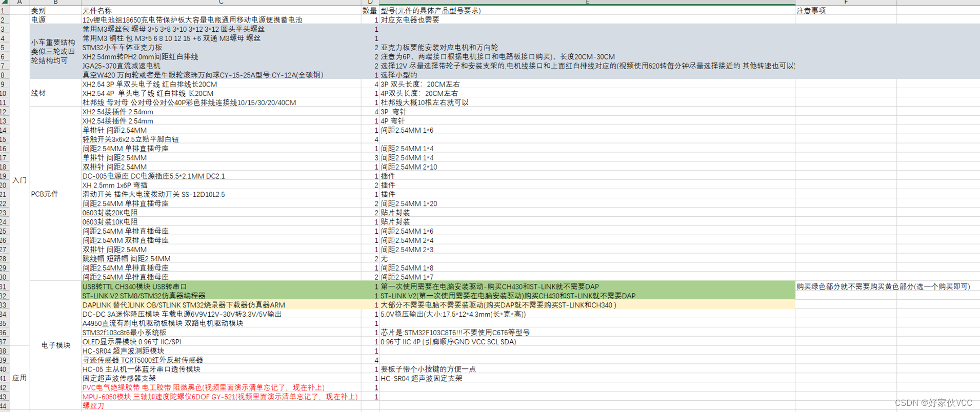Viewport: 980px width, 412px height.
Task: Click the 选择小型的 cell
Action: tap(587, 75)
